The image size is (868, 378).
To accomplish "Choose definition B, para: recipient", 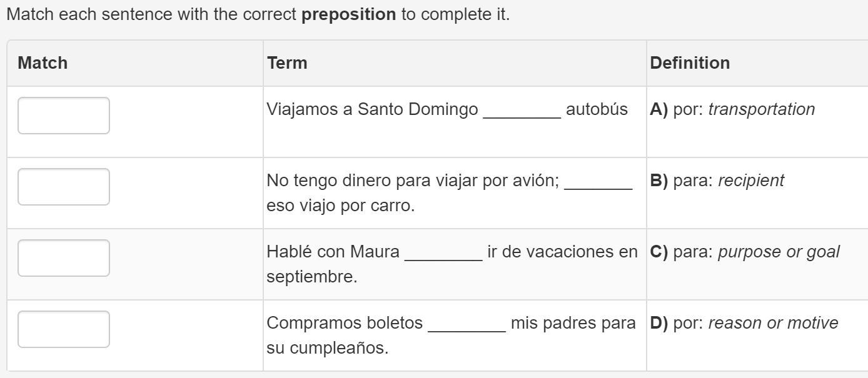I will pos(717,181).
